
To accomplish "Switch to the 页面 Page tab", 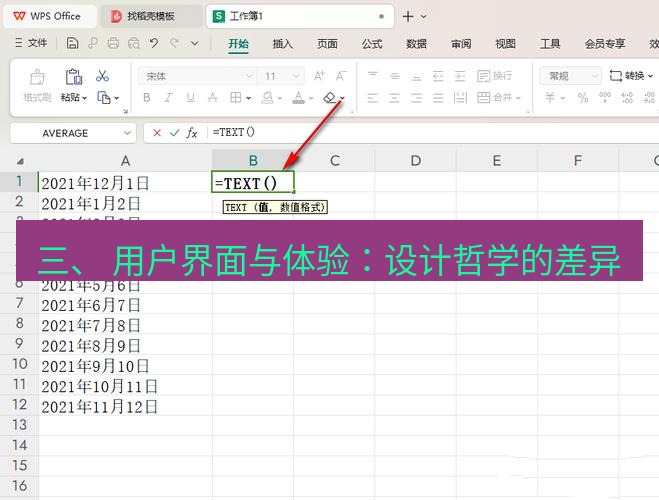I will pos(327,44).
